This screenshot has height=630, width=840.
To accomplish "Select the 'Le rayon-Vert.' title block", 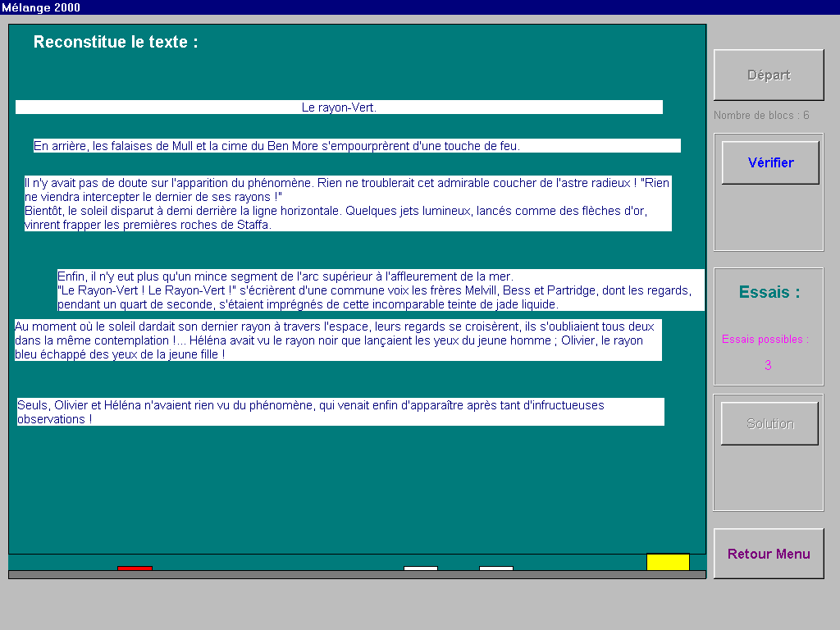I will 339,107.
